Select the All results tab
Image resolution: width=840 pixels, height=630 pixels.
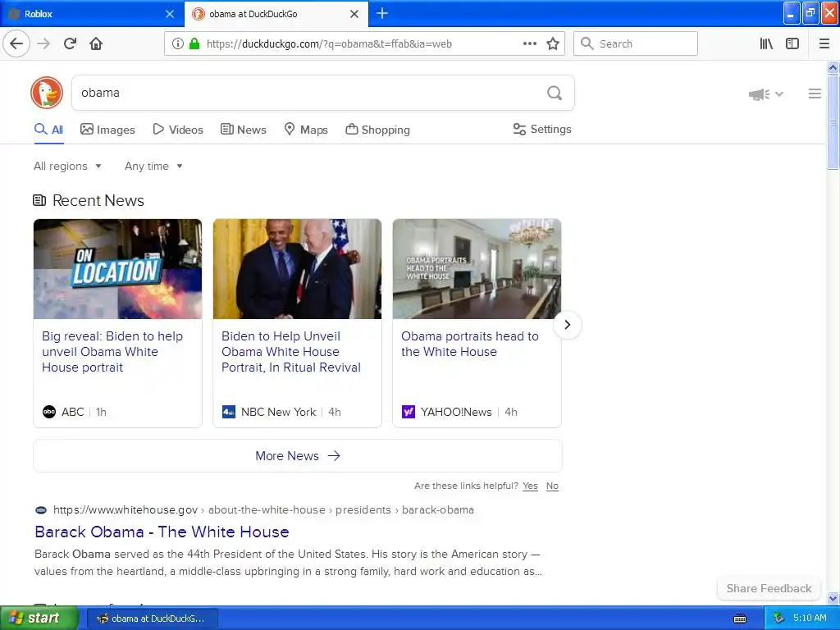(x=48, y=130)
